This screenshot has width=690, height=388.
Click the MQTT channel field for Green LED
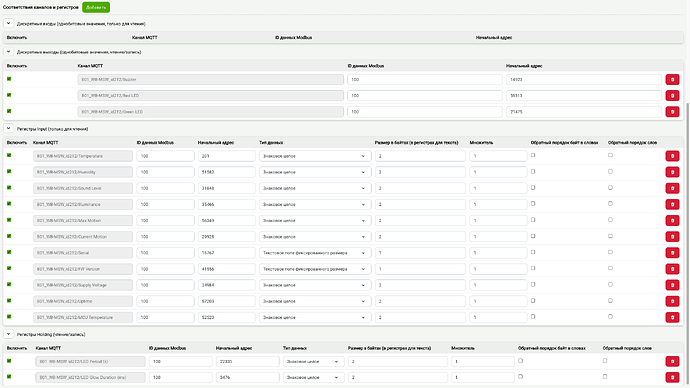[x=210, y=112]
